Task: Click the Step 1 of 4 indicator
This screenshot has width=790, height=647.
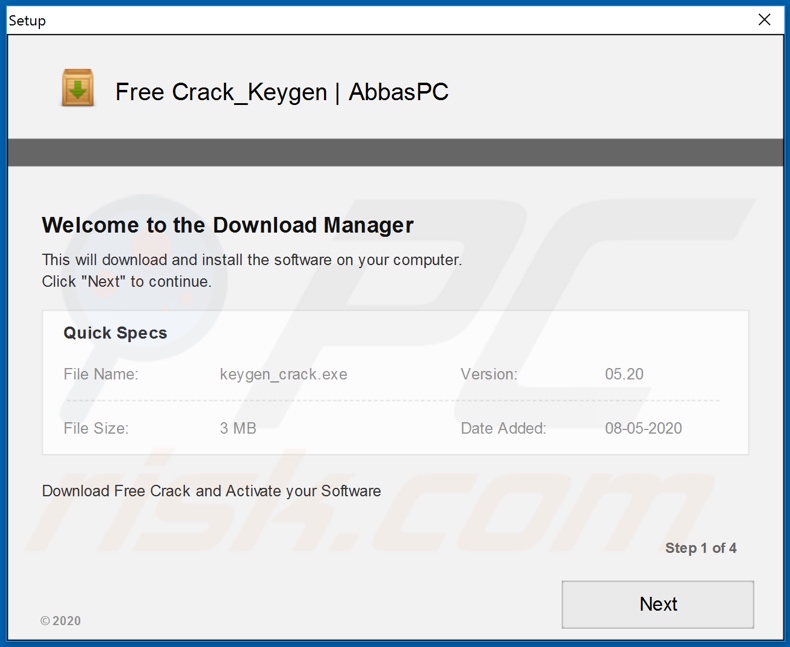Action: click(700, 548)
